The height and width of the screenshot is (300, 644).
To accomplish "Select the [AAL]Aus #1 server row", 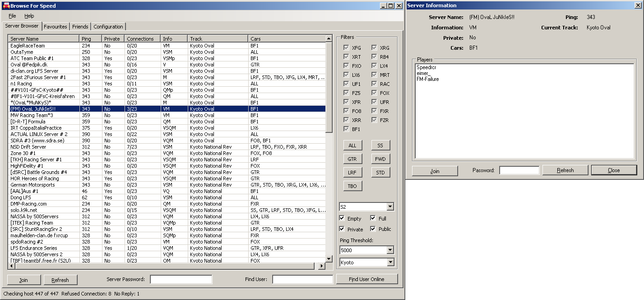I will (x=167, y=191).
